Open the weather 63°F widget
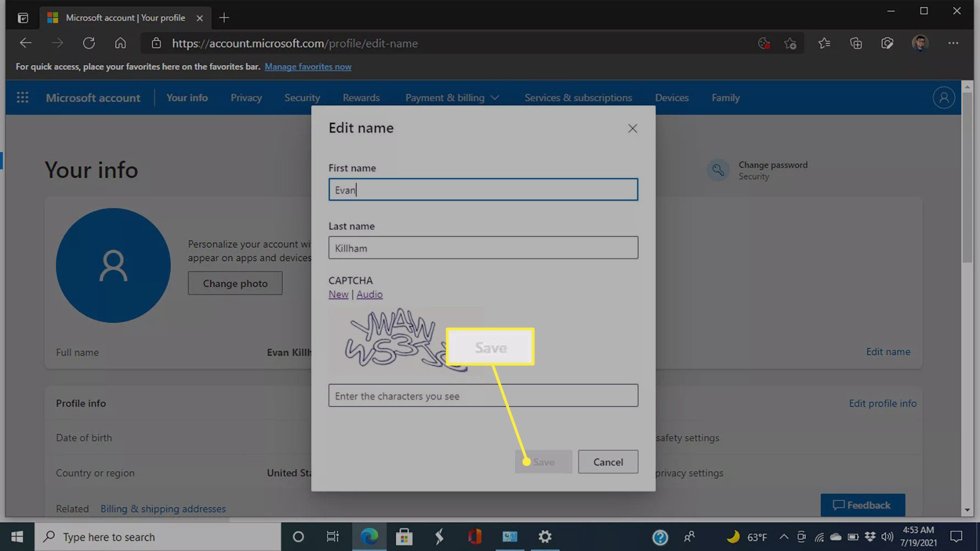980x551 pixels. (747, 537)
